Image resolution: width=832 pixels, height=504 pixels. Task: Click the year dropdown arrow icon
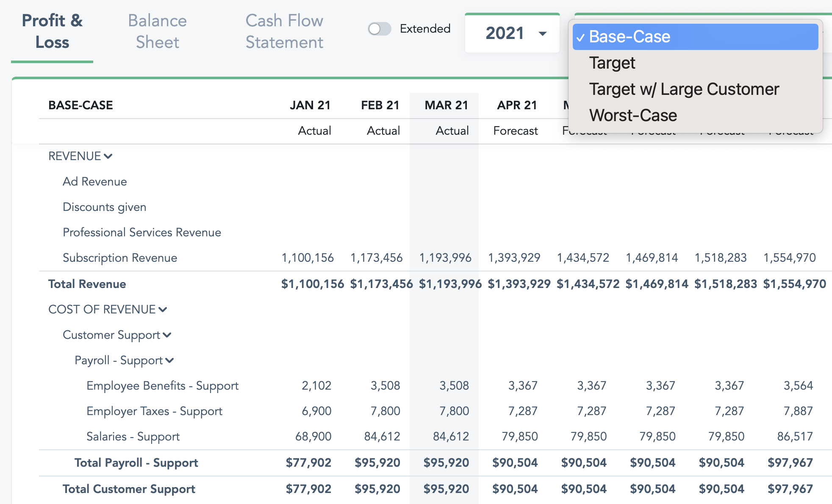point(542,33)
